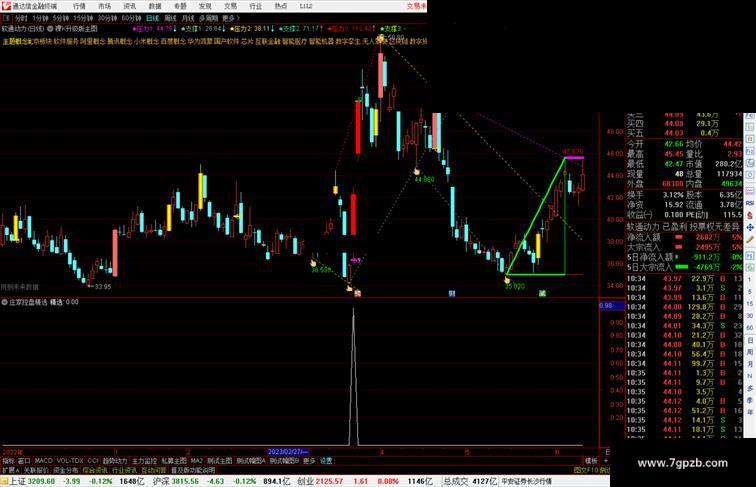The height and width of the screenshot is (487, 756).
Task: Select the 测试主图 indicator tab
Action: (x=220, y=461)
